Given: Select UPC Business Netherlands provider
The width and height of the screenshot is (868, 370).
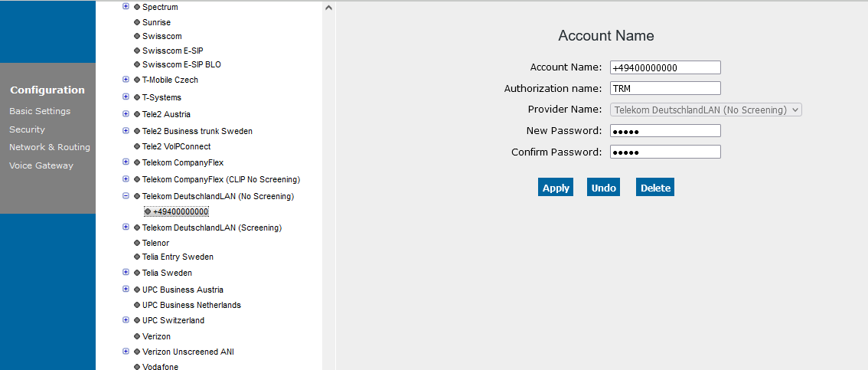Looking at the screenshot, I should click(191, 305).
